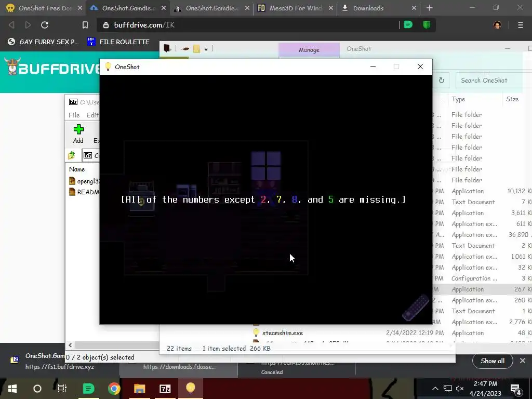The image size is (532, 399).
Task: Open Cortana search circle on taskbar
Action: coord(37,389)
